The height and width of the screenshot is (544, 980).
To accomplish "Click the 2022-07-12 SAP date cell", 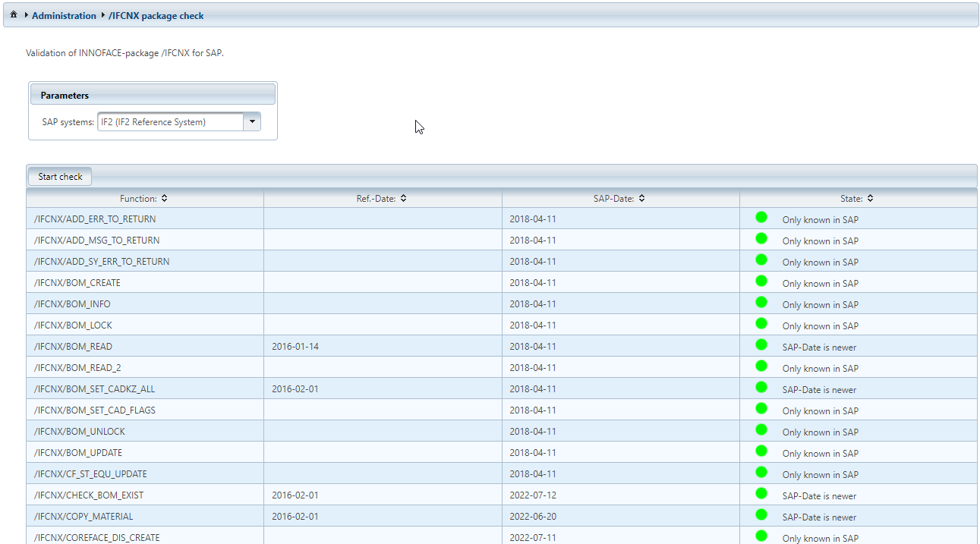I will coord(533,495).
